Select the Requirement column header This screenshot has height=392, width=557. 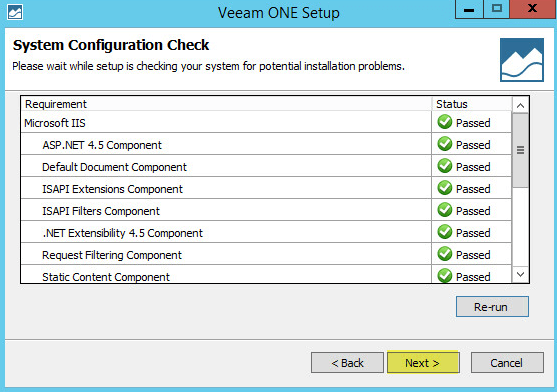click(x=226, y=104)
